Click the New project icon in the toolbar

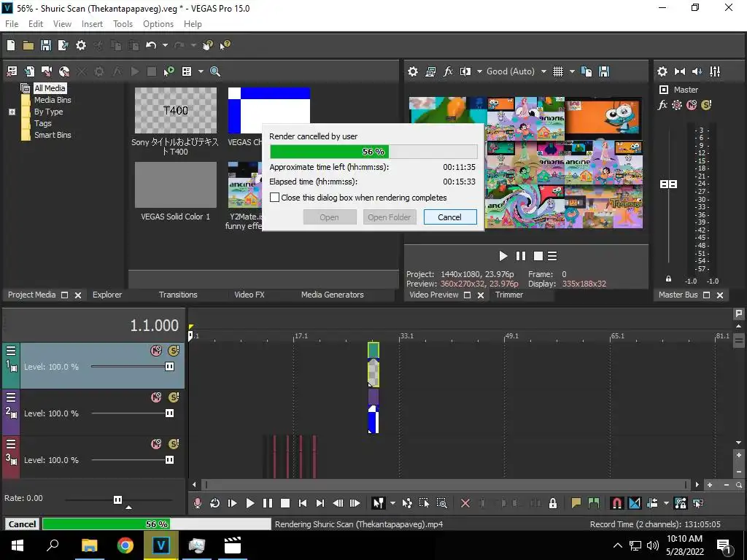point(11,45)
